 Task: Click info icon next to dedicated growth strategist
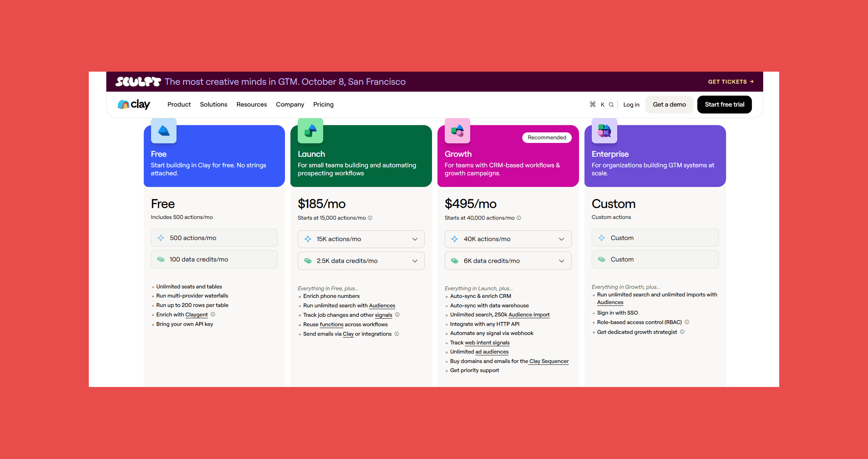coord(682,332)
